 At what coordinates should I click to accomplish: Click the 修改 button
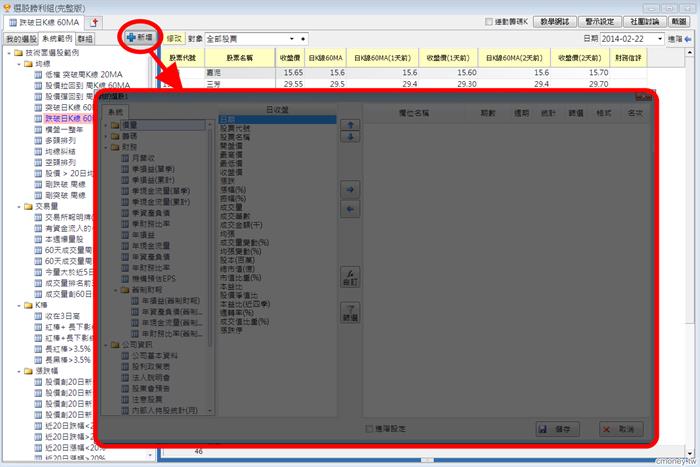pyautogui.click(x=174, y=39)
